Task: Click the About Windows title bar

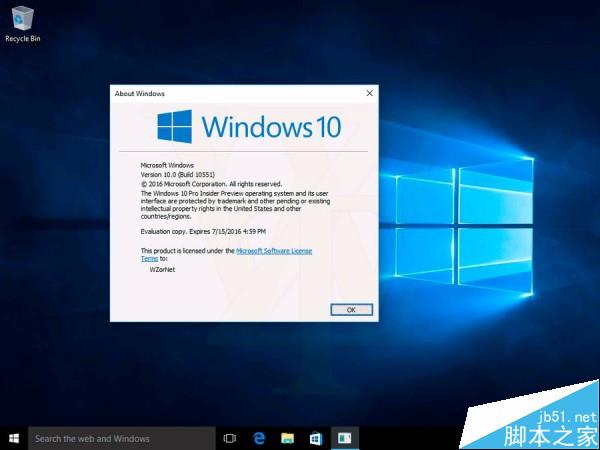Action: click(x=230, y=93)
